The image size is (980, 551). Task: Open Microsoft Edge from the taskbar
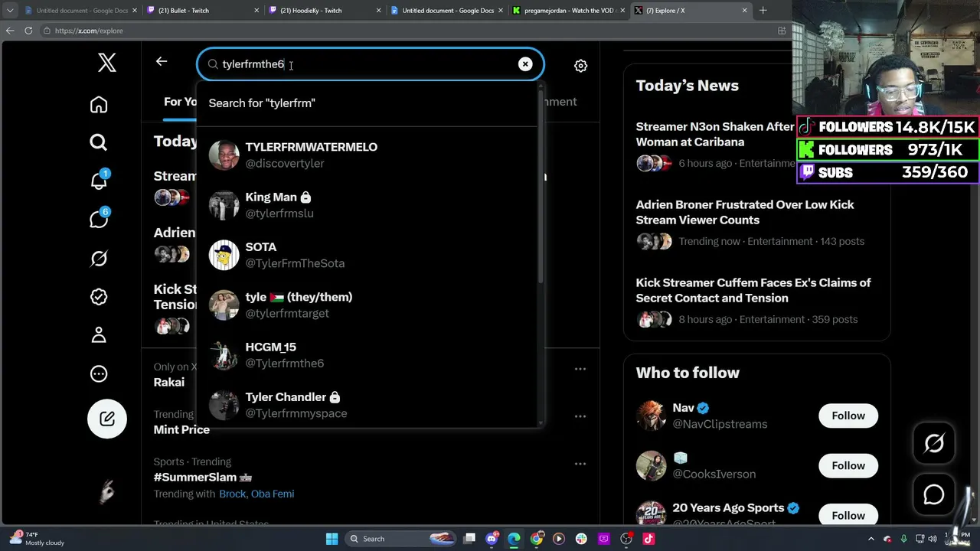click(x=514, y=539)
